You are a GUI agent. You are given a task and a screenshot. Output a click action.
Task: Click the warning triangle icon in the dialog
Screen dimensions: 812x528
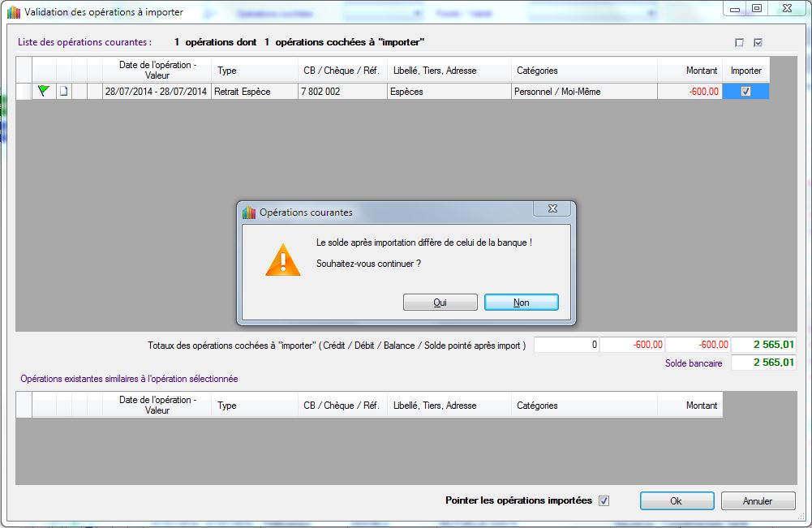[x=283, y=259]
